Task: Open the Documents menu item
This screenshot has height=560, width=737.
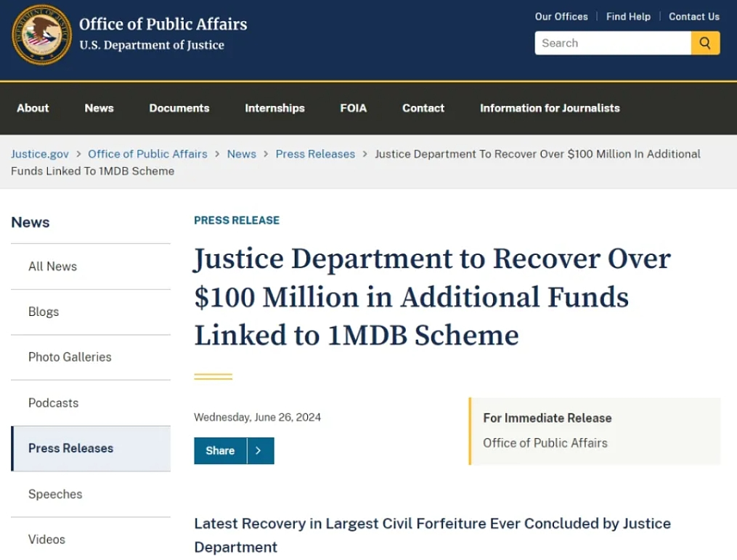Action: [x=179, y=108]
